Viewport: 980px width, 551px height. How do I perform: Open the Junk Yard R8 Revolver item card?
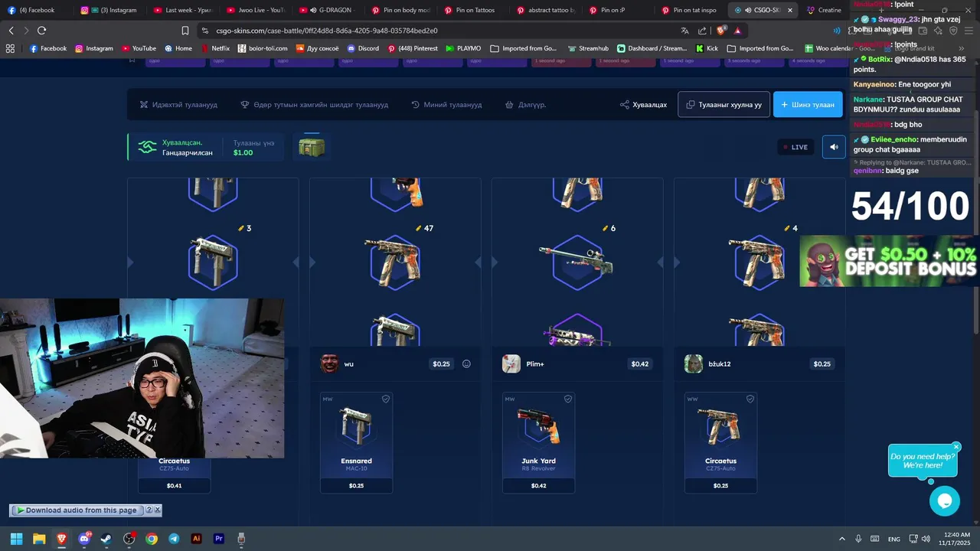[x=538, y=442]
